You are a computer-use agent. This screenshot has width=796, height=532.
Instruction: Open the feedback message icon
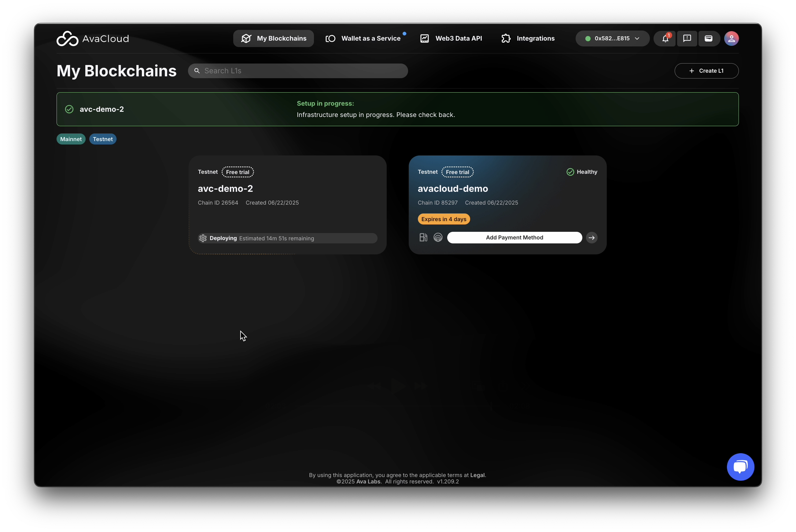(687, 39)
